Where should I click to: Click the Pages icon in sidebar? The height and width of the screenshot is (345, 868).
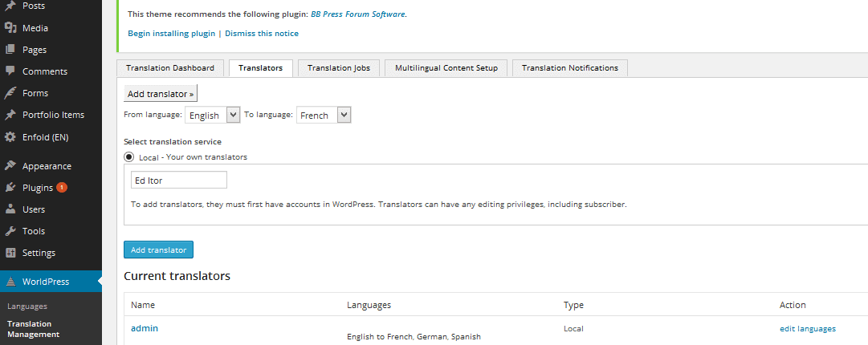[10, 50]
